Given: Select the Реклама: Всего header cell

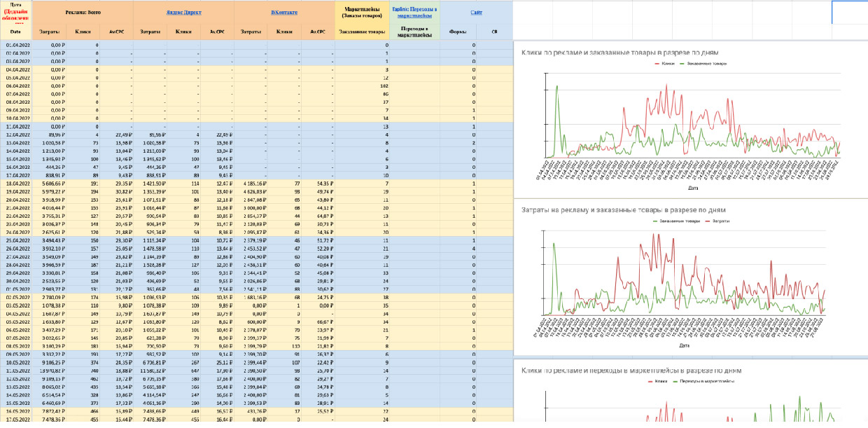Looking at the screenshot, I should [83, 12].
